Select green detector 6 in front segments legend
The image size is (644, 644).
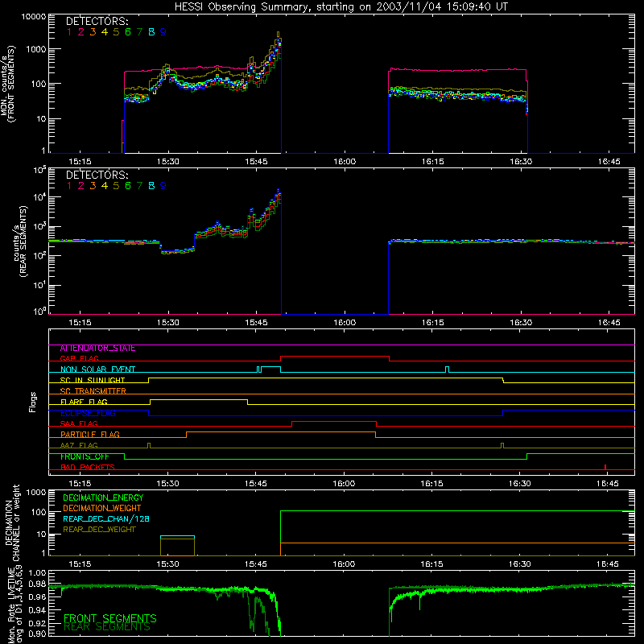(128, 32)
